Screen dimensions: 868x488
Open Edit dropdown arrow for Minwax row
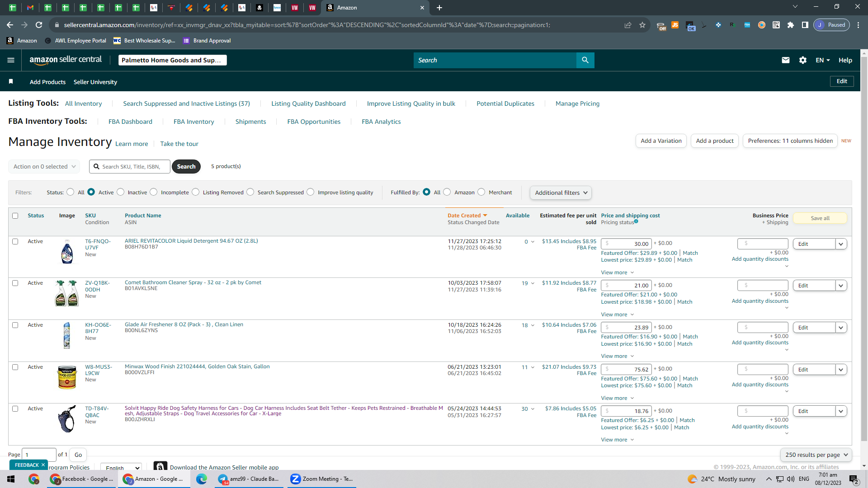click(x=841, y=370)
